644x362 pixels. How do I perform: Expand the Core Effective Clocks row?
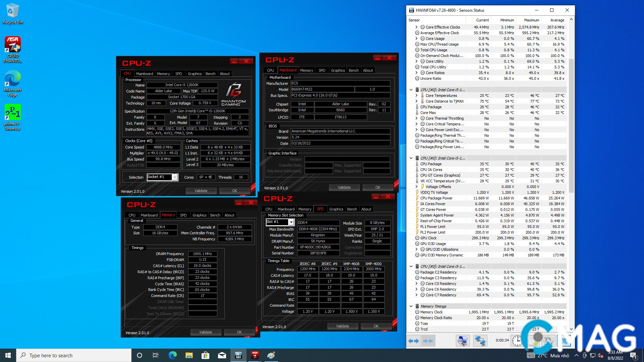(417, 27)
